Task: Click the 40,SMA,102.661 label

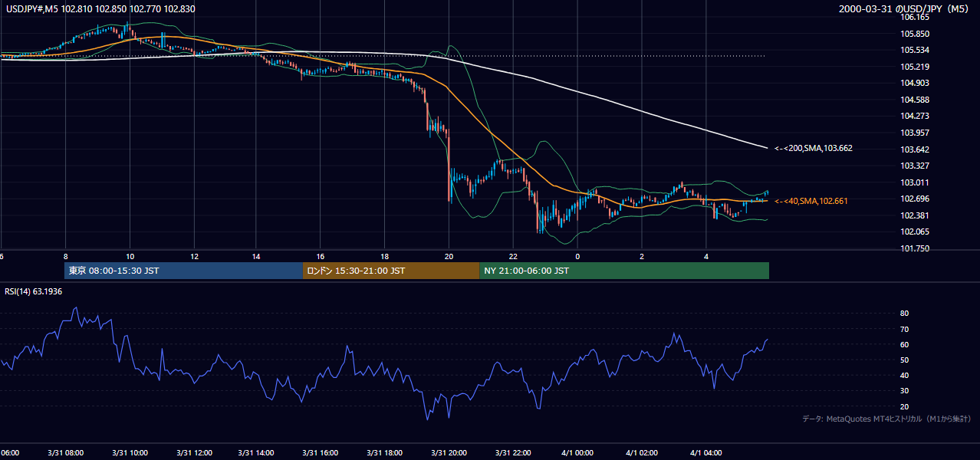Action: 811,201
